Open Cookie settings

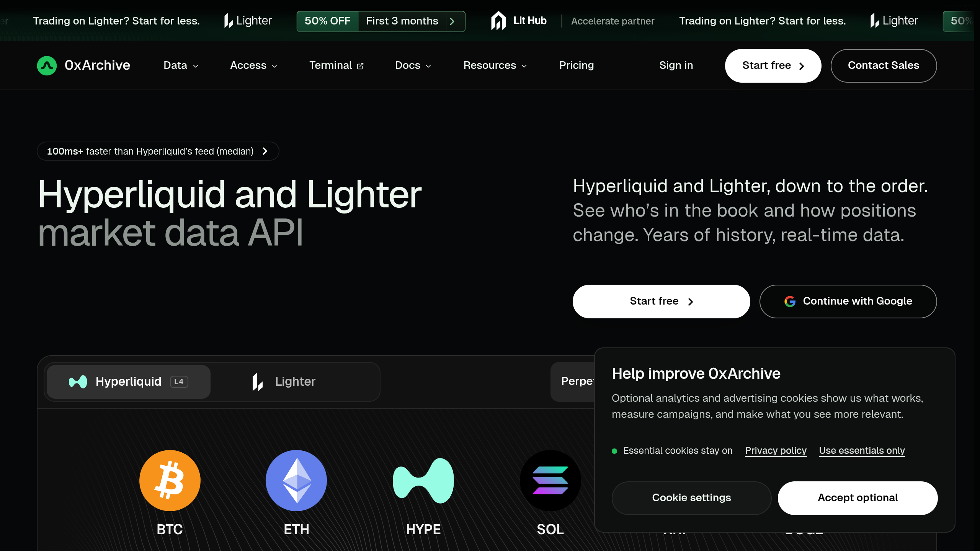pyautogui.click(x=691, y=498)
